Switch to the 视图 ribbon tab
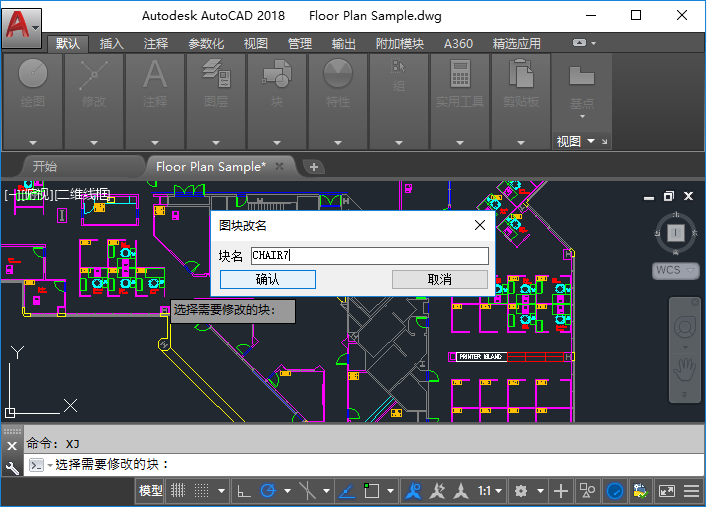This screenshot has width=707, height=507. tap(256, 44)
